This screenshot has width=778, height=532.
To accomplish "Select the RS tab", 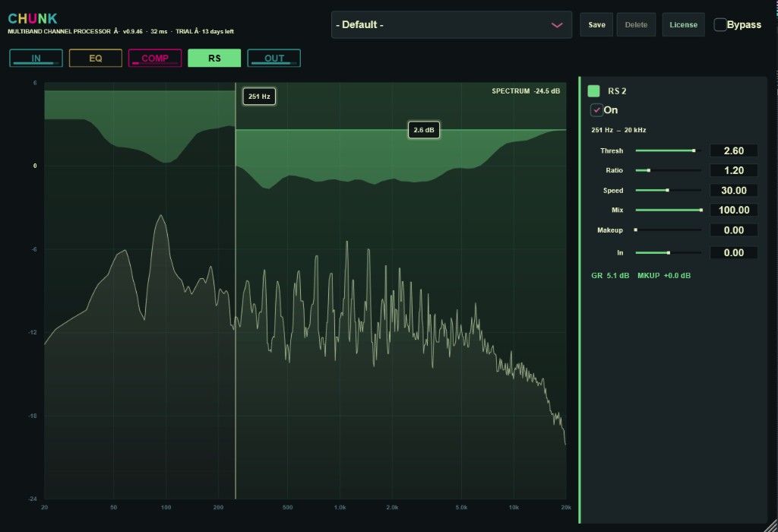I will tap(214, 58).
